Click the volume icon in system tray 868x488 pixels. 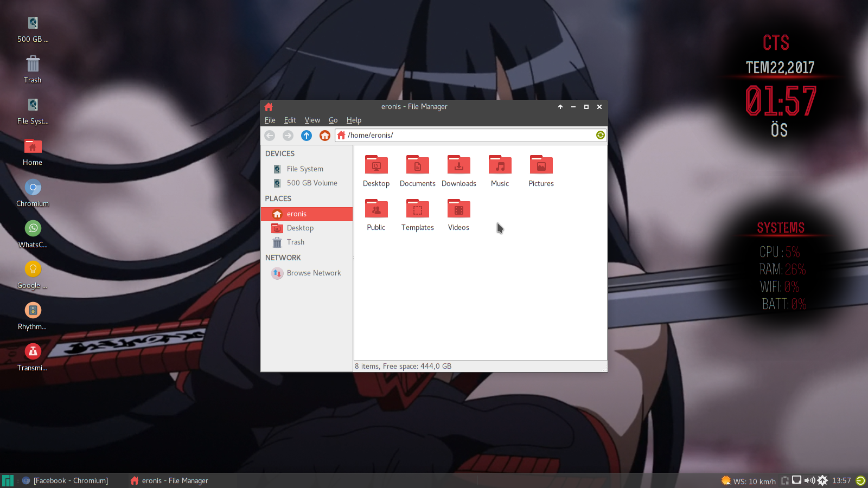pos(809,480)
